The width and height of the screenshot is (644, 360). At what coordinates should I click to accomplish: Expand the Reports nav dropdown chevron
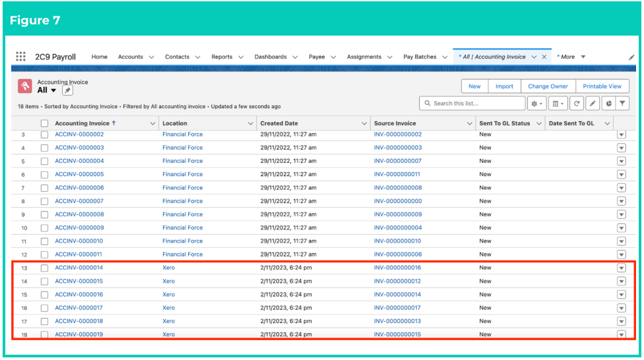[241, 57]
